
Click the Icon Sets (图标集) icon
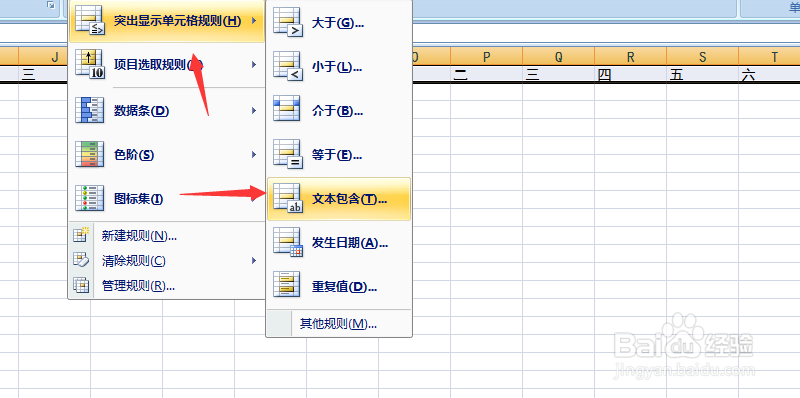pyautogui.click(x=89, y=198)
